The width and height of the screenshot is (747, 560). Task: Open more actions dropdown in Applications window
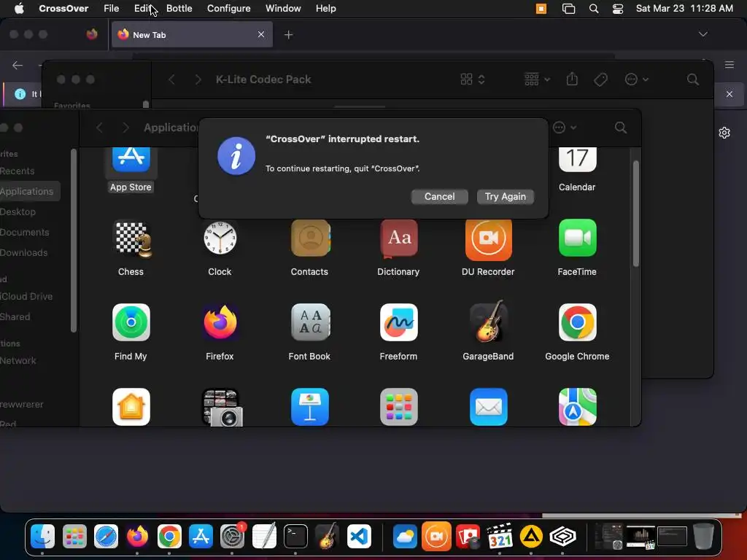pyautogui.click(x=565, y=128)
